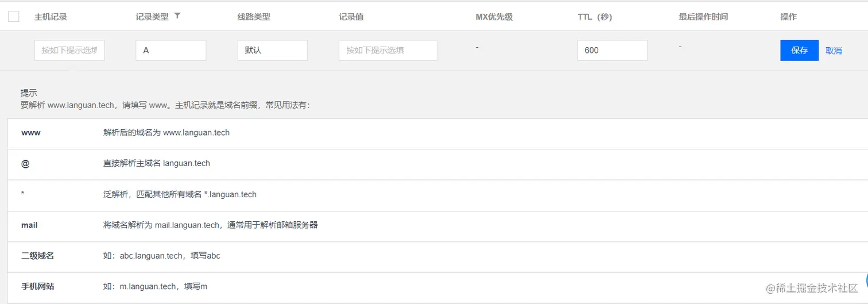Click text 直接解析主域名 languan.tech
The width and height of the screenshot is (868, 304).
157,163
